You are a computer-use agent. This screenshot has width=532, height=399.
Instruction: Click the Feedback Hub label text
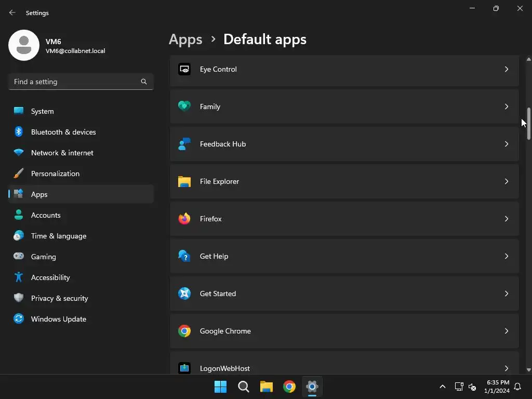pos(223,144)
